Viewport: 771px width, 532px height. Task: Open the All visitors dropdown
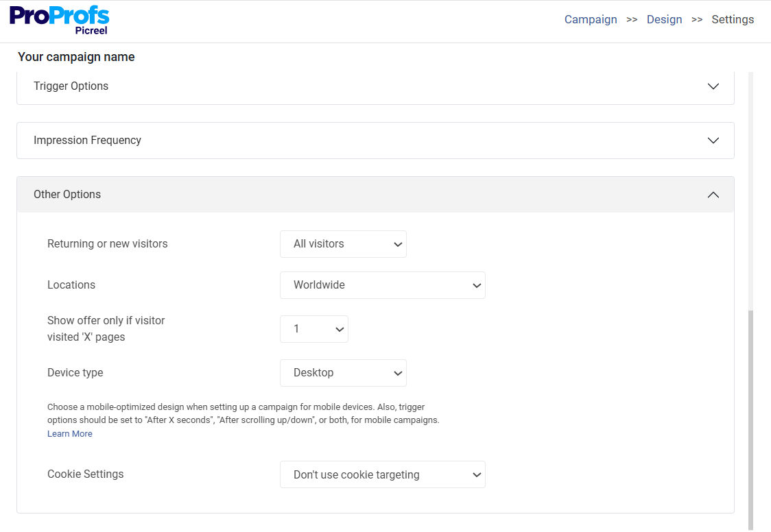[x=343, y=244]
